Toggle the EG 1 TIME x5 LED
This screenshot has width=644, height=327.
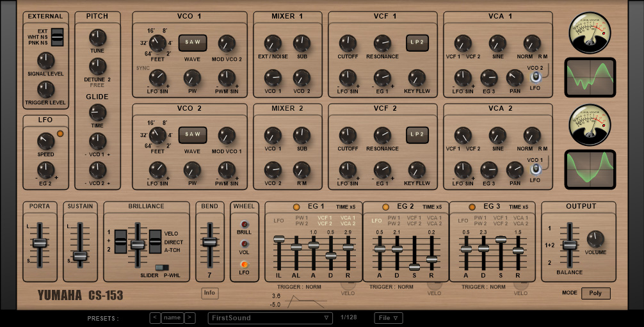point(296,207)
